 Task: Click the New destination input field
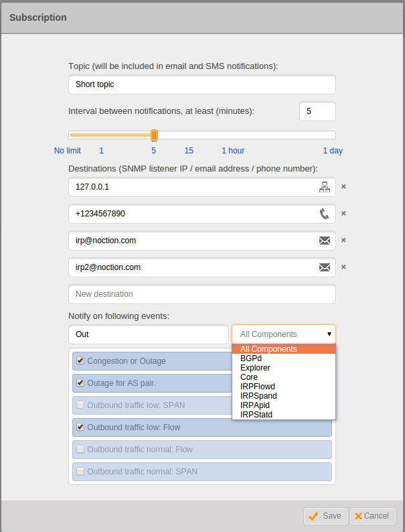[202, 294]
